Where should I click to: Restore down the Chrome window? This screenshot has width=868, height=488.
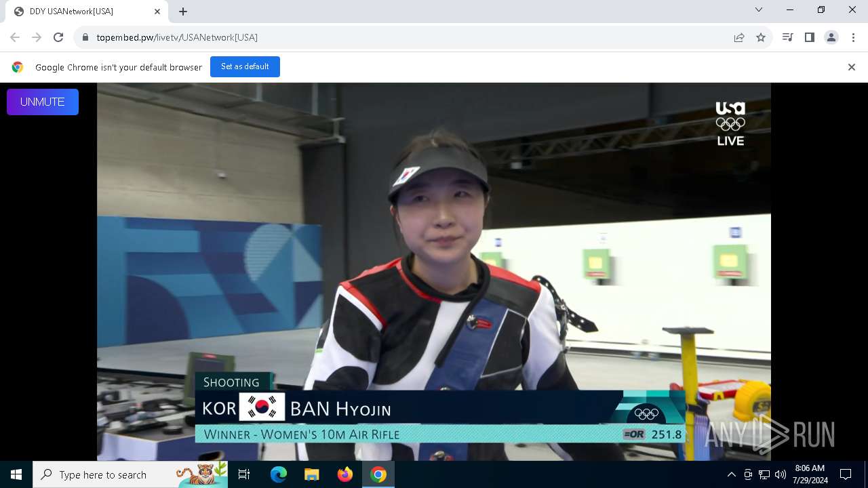(821, 9)
